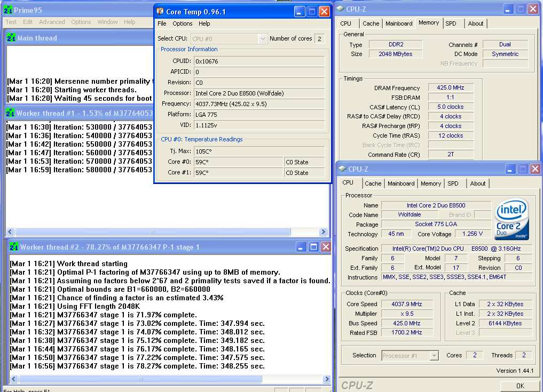Click memory Size value 2048 MBytes
Screen dimensions: 543x392
396,54
